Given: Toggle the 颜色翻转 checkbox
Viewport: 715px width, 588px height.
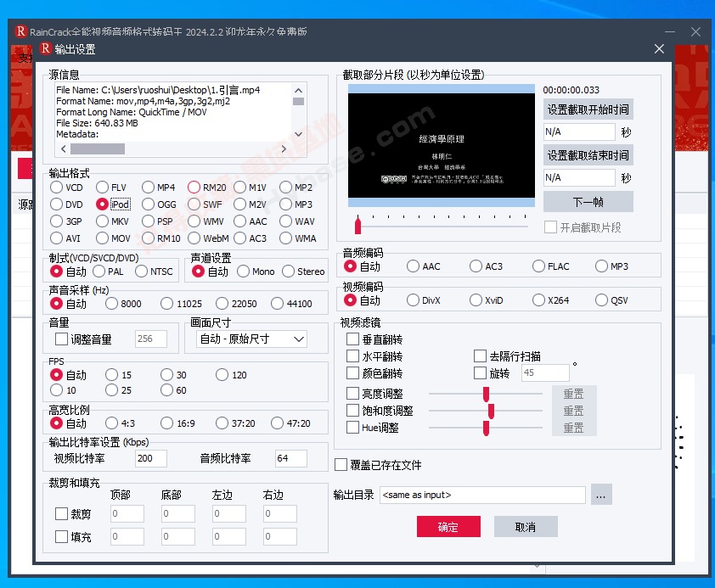Looking at the screenshot, I should [x=352, y=372].
